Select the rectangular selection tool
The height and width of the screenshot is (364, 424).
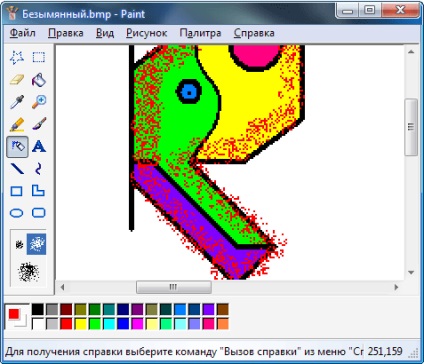(x=39, y=57)
